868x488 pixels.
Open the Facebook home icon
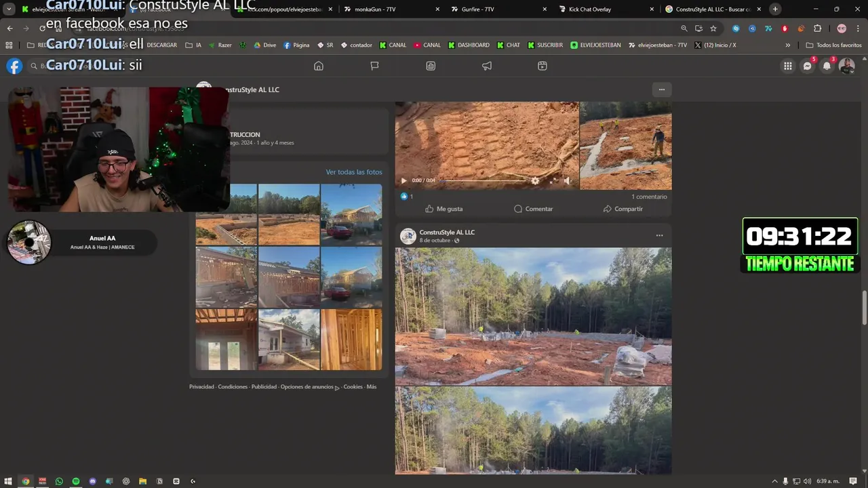pos(318,66)
